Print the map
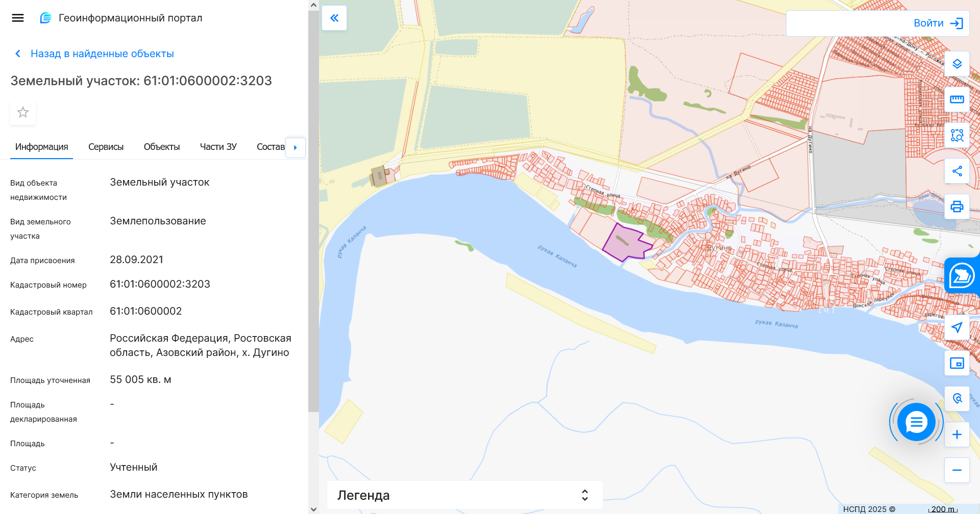Screen dimensions: 980x514 [957, 207]
